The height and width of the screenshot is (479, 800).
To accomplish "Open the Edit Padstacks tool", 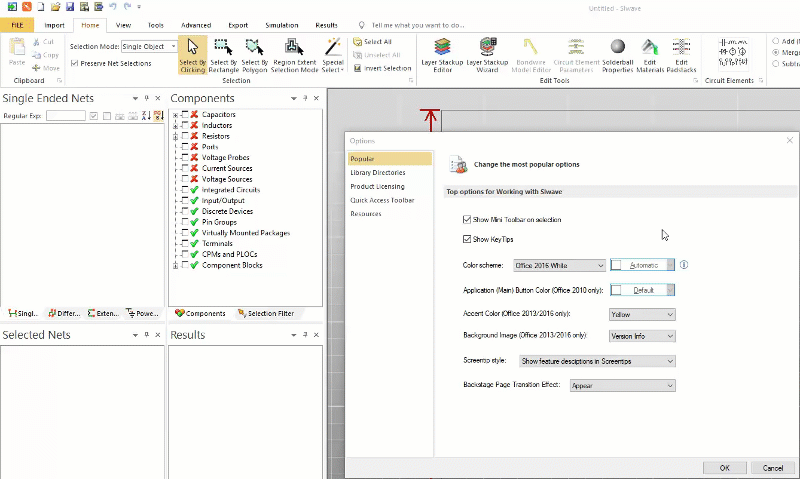I will click(681, 56).
